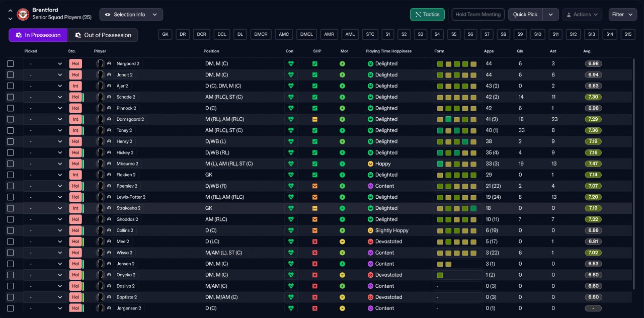Viewport: 644px width, 318px height.
Task: Expand the Filter dropdown
Action: pos(622,15)
